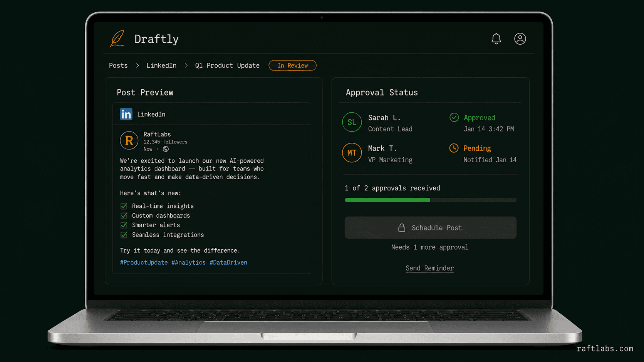The width and height of the screenshot is (644, 362).
Task: Click the globe visibility icon next to Now
Action: pyautogui.click(x=166, y=149)
